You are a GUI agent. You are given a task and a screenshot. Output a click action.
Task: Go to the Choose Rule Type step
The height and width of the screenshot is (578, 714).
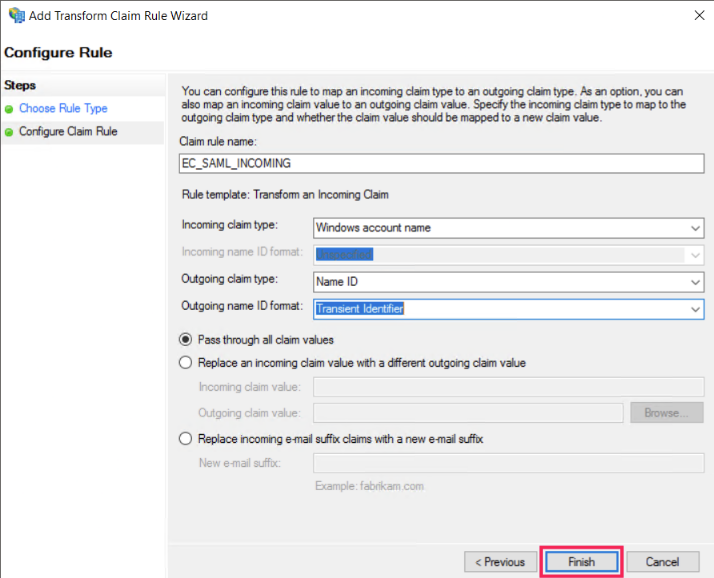click(x=63, y=108)
